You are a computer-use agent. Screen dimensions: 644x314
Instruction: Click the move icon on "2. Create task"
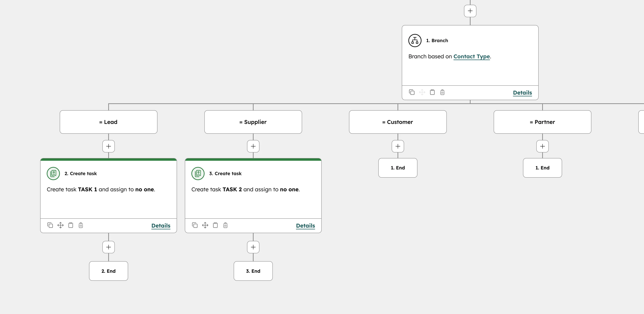[x=60, y=225]
